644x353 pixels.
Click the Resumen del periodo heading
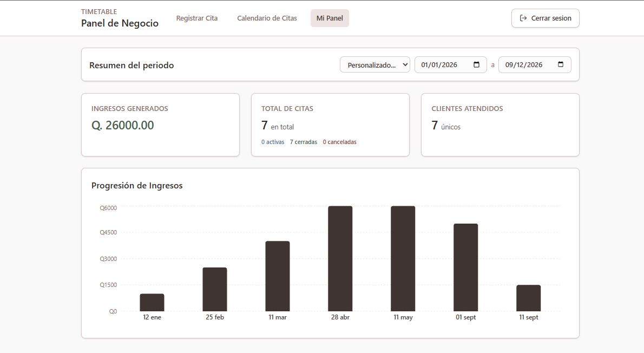click(132, 66)
